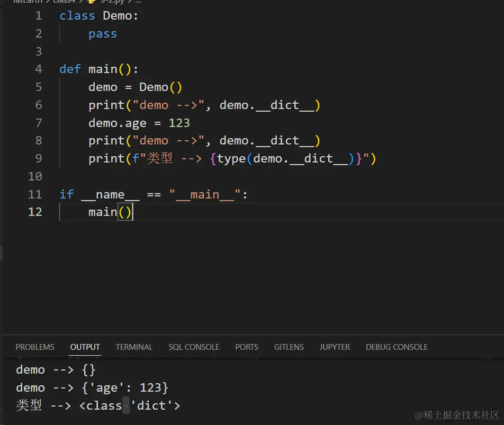Click 'demo = Demo()' assignment line
Image resolution: width=504 pixels, height=425 pixels.
click(136, 87)
